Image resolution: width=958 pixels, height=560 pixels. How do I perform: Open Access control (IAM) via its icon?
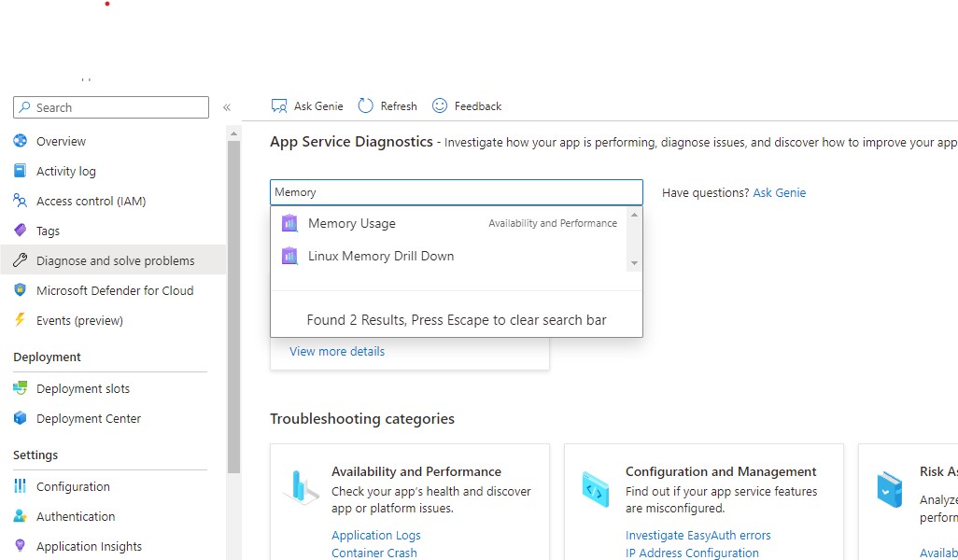coord(21,201)
